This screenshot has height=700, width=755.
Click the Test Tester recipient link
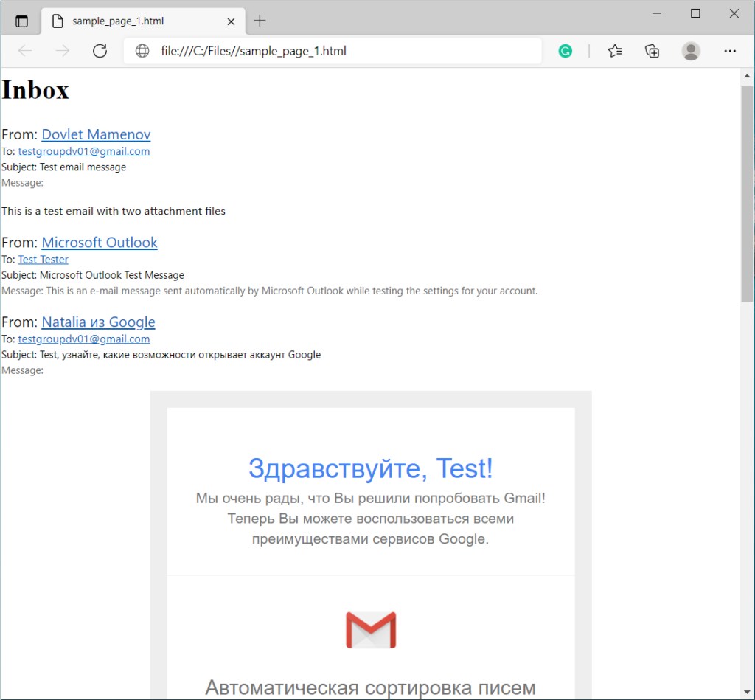click(x=43, y=260)
